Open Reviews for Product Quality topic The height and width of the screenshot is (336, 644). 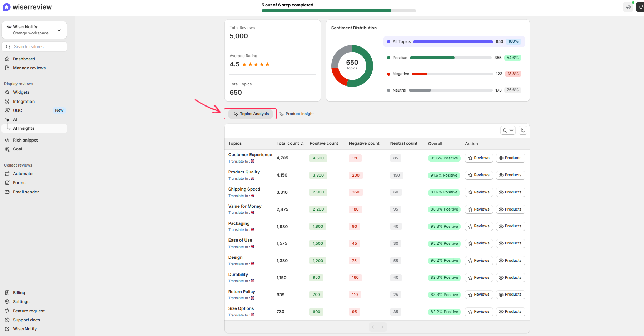[479, 175]
